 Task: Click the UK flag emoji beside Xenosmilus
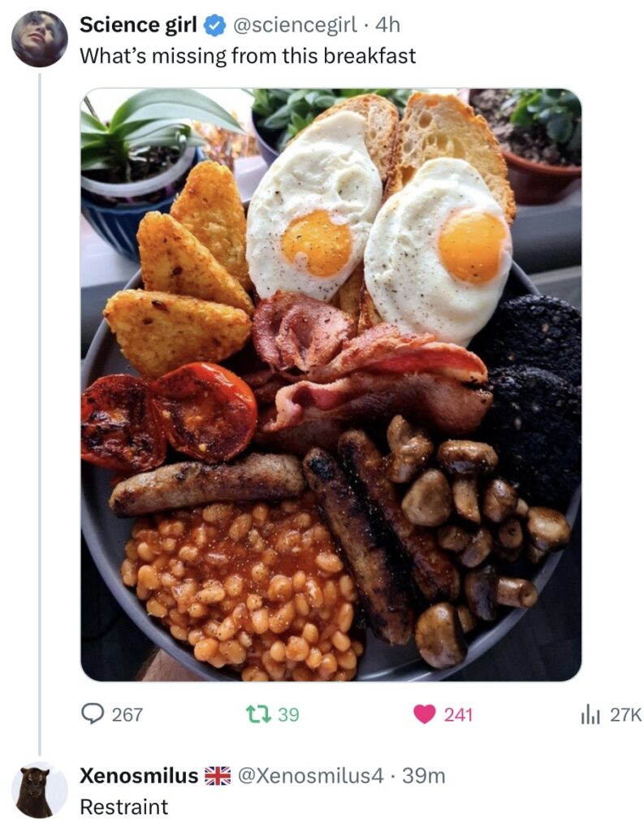click(x=217, y=776)
